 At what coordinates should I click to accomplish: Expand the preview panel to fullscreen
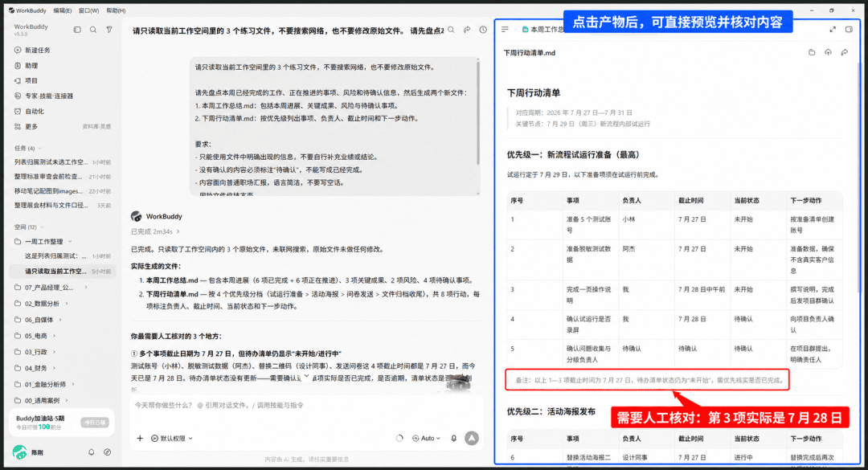(833, 30)
